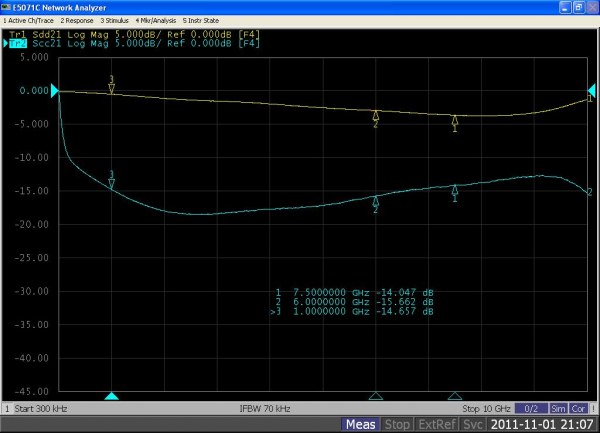The height and width of the screenshot is (433, 600).
Task: Restore down the Network Analyzer window
Action: 579,7
